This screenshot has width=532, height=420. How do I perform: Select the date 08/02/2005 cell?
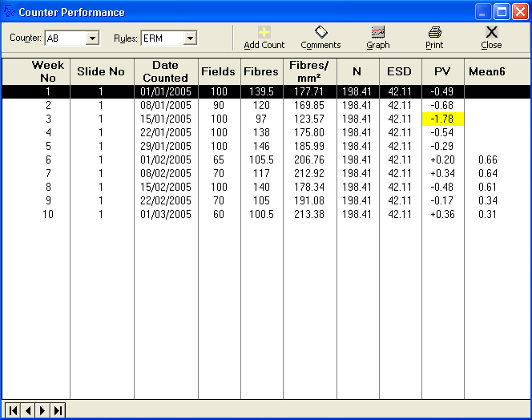166,173
